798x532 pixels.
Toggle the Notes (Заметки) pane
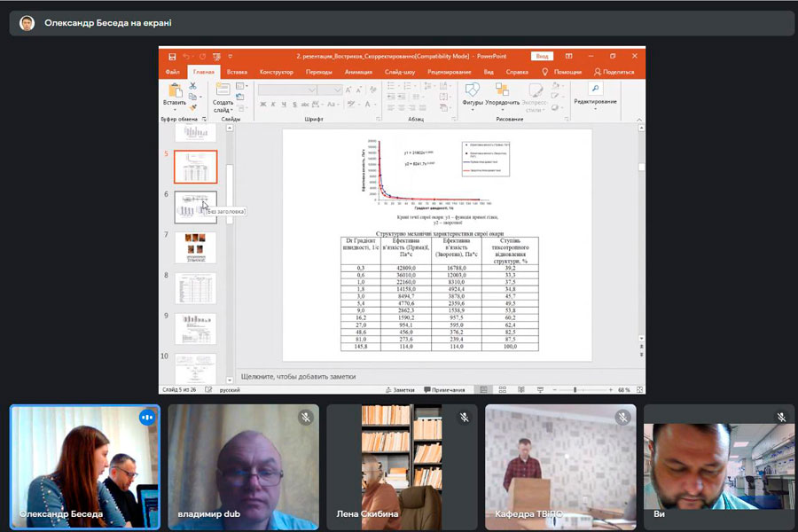[x=400, y=389]
